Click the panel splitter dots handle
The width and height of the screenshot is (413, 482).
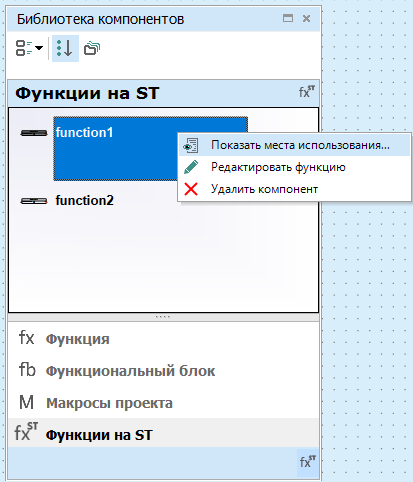click(x=163, y=317)
